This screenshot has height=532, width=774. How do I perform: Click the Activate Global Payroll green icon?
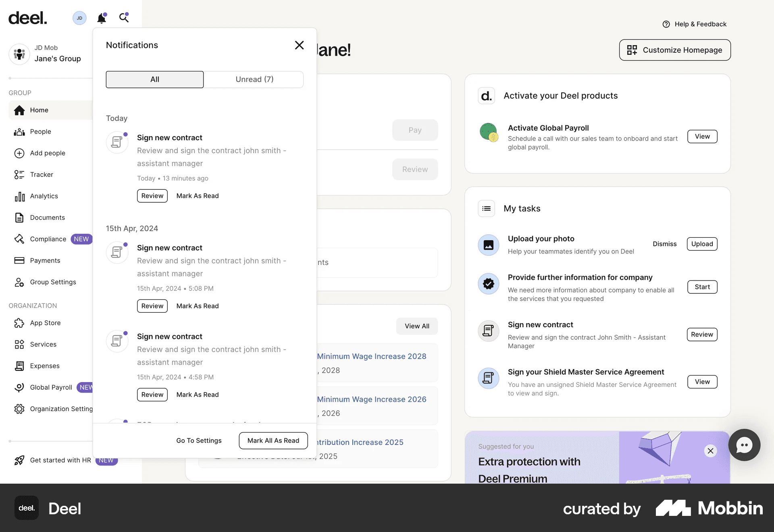tap(489, 132)
